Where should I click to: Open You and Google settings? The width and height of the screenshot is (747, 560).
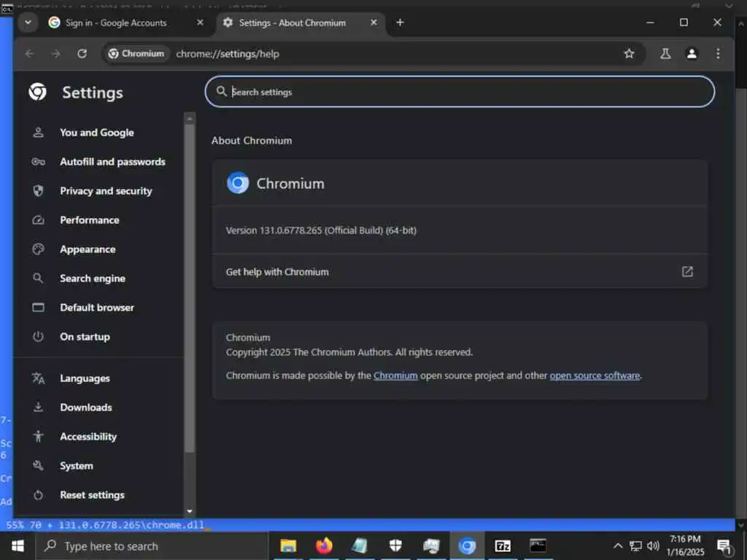point(97,133)
